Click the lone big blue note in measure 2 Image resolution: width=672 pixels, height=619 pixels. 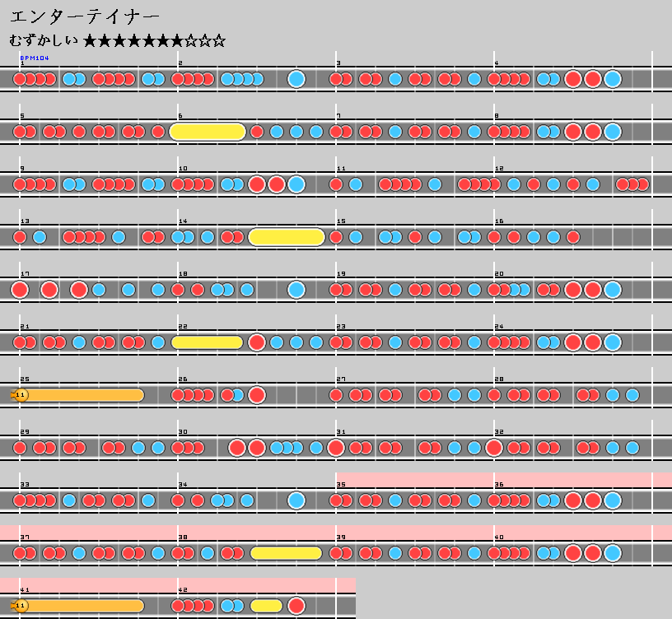(296, 79)
